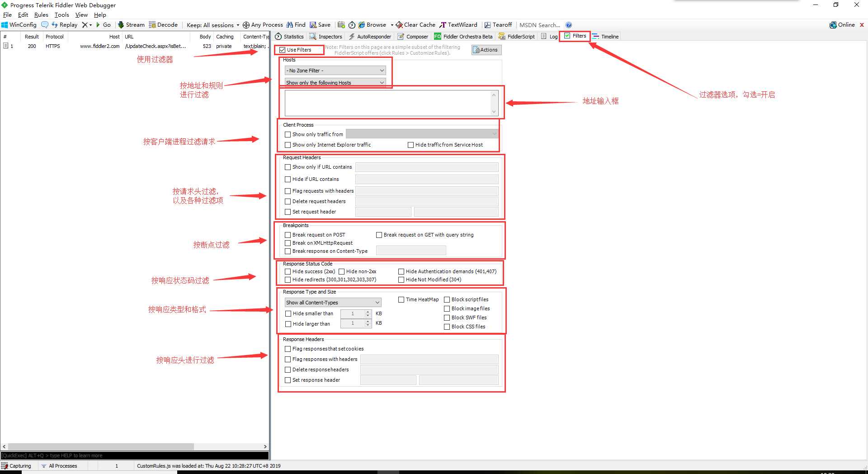Click the timer clock icon in toolbar
This screenshot has width=868, height=474.
352,25
